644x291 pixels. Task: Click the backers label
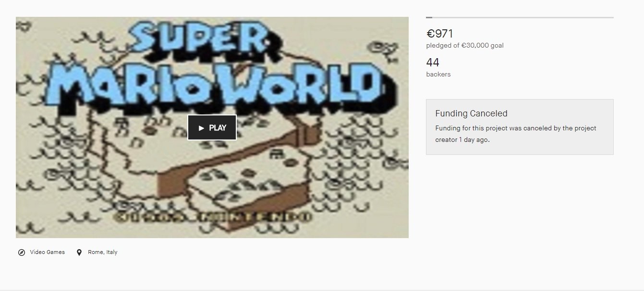[x=438, y=75]
